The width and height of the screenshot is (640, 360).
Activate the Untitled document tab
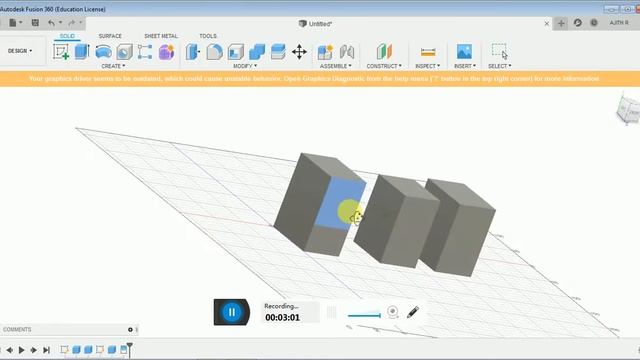click(316, 24)
